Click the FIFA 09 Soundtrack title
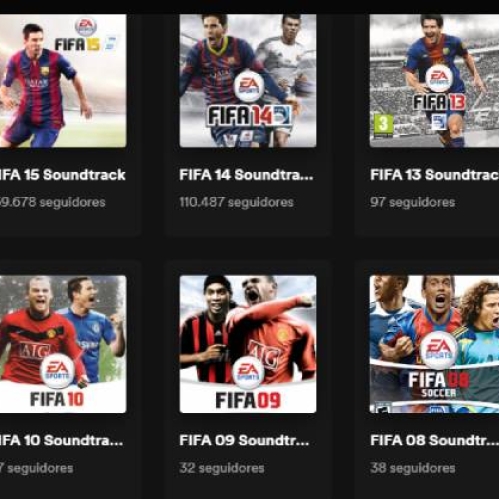This screenshot has height=499, width=499. pyautogui.click(x=244, y=440)
